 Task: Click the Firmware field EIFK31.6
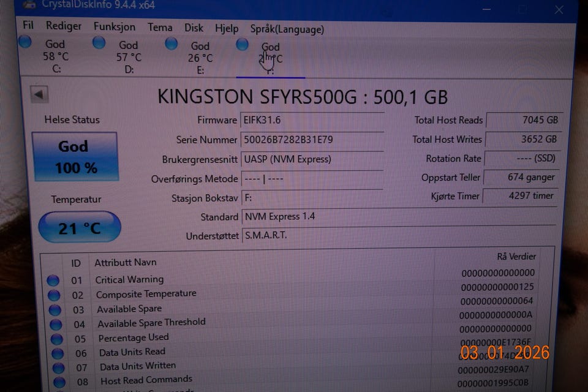tap(312, 121)
